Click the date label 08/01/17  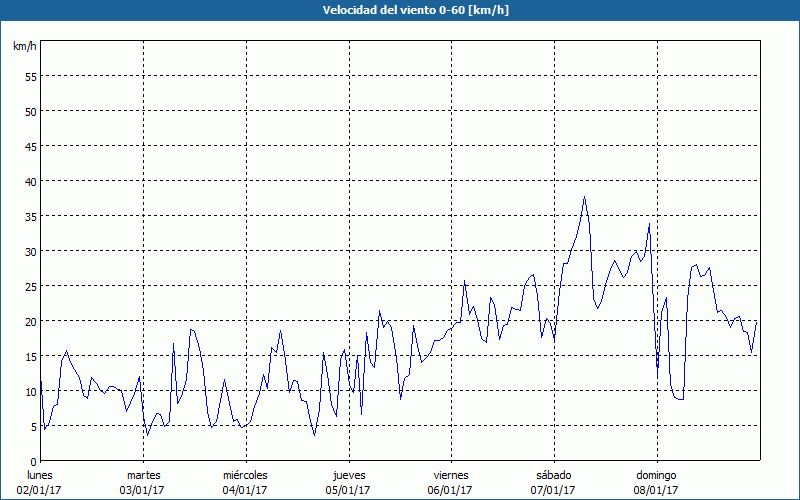tap(656, 490)
